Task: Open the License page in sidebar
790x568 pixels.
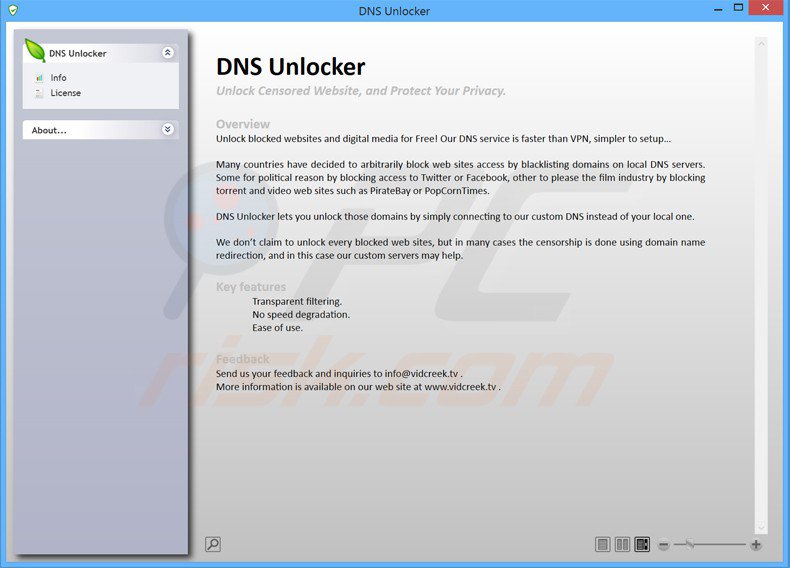Action: coord(65,93)
